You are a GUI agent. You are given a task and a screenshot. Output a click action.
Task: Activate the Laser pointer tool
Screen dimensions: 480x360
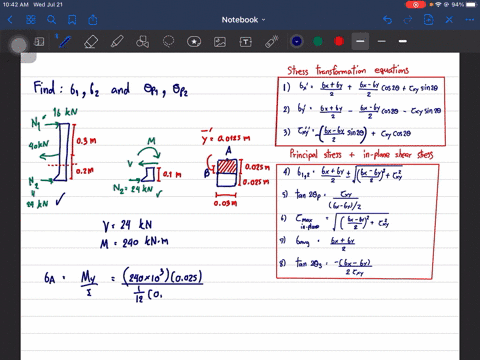coord(272,42)
